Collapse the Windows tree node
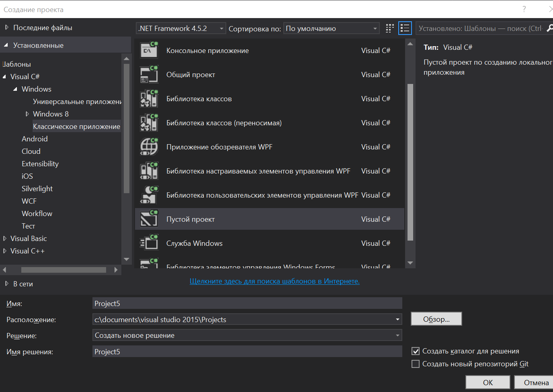 point(15,89)
